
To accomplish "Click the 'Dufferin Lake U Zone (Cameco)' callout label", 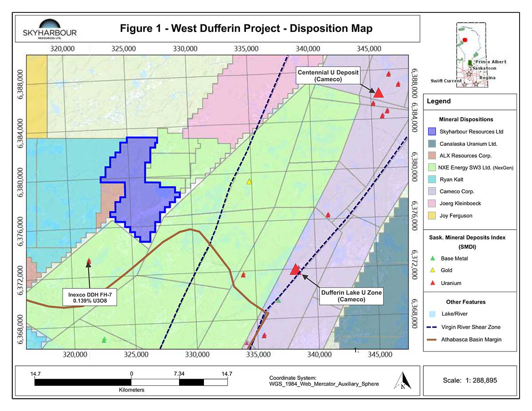I will (x=351, y=296).
